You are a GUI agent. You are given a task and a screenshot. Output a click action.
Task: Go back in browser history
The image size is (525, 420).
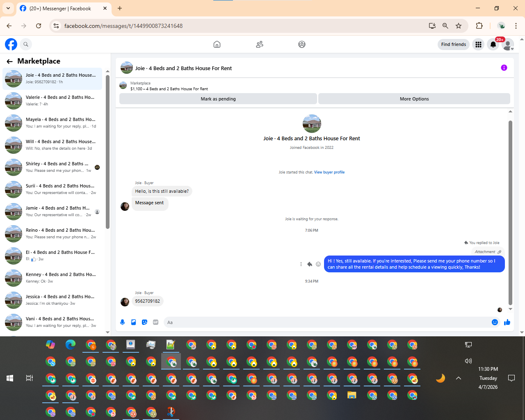[9, 26]
